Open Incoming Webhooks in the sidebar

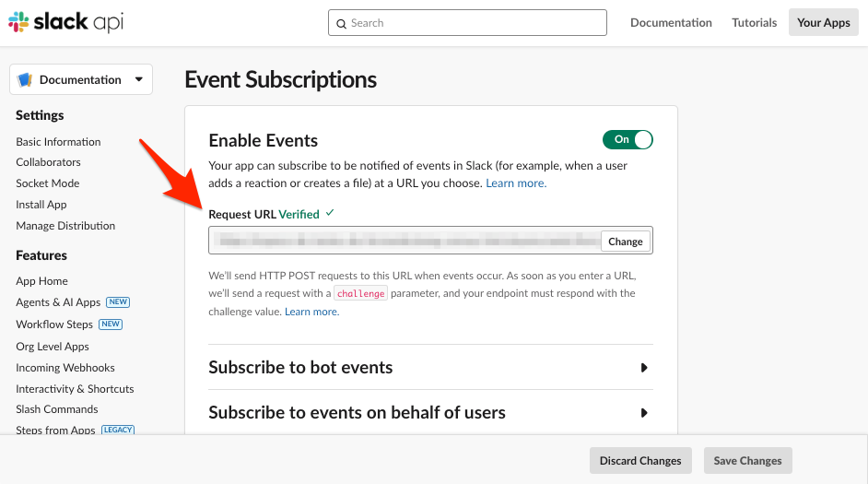65,368
